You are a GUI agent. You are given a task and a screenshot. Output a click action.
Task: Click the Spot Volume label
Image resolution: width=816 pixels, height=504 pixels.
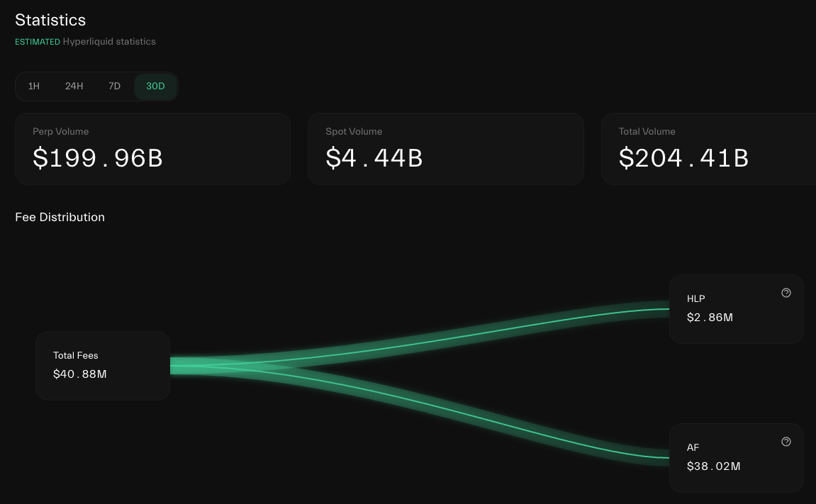click(x=354, y=131)
